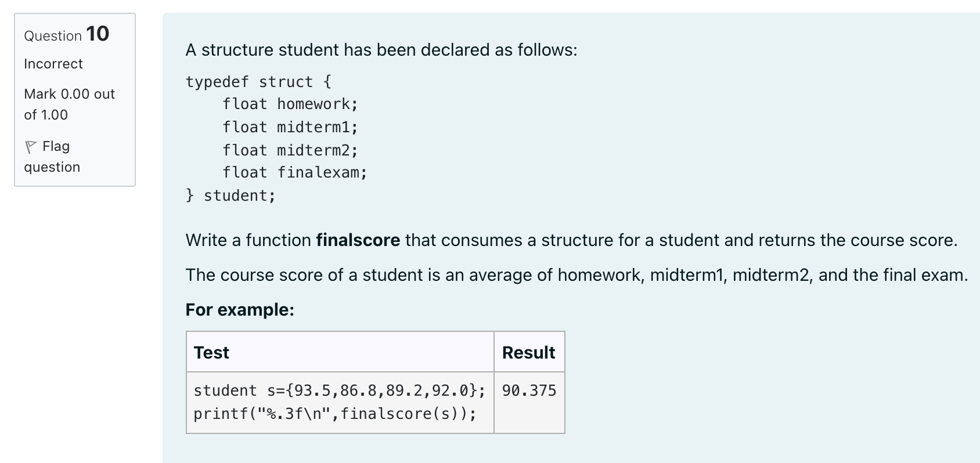Click the printf finalscore(s) test line

pyautogui.click(x=335, y=414)
